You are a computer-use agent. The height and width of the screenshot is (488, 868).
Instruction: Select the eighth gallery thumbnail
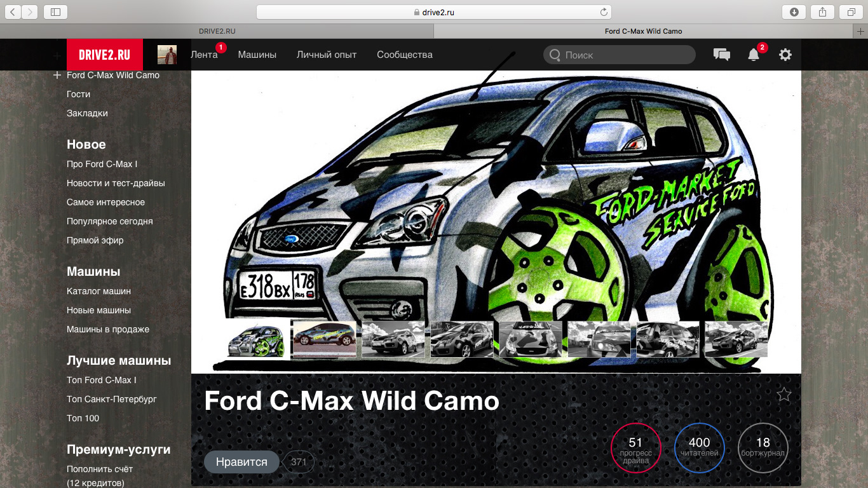(736, 339)
